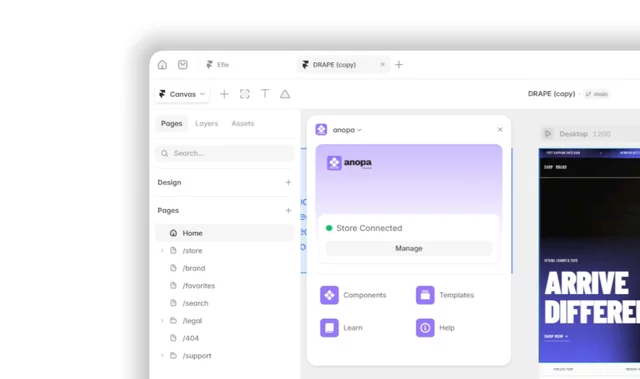Open anopa Templates
640x379 pixels.
[x=445, y=295]
